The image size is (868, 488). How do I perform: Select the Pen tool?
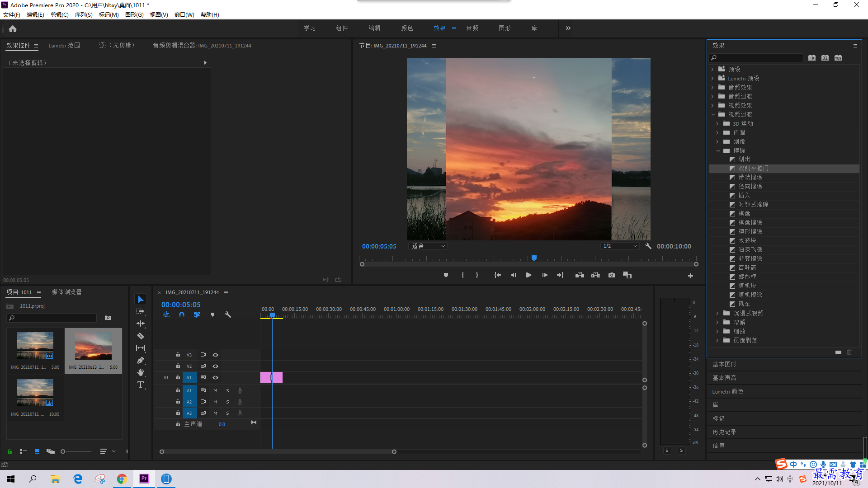click(x=141, y=360)
